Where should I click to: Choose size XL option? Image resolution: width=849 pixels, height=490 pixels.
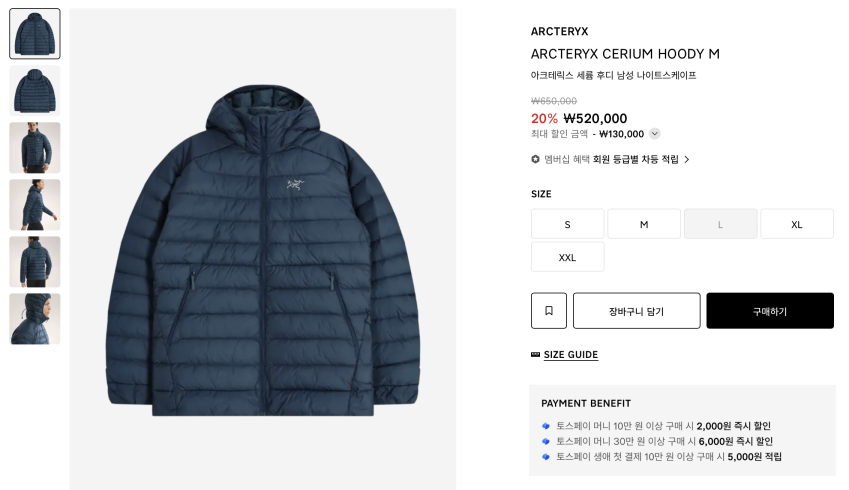pos(796,224)
